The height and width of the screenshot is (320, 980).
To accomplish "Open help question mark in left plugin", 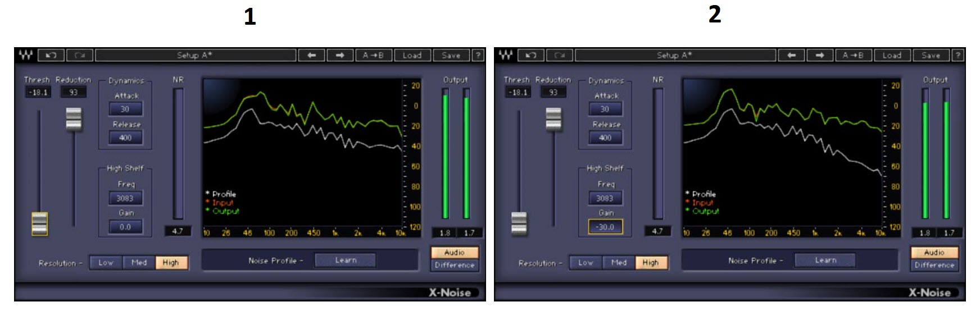I will [478, 55].
